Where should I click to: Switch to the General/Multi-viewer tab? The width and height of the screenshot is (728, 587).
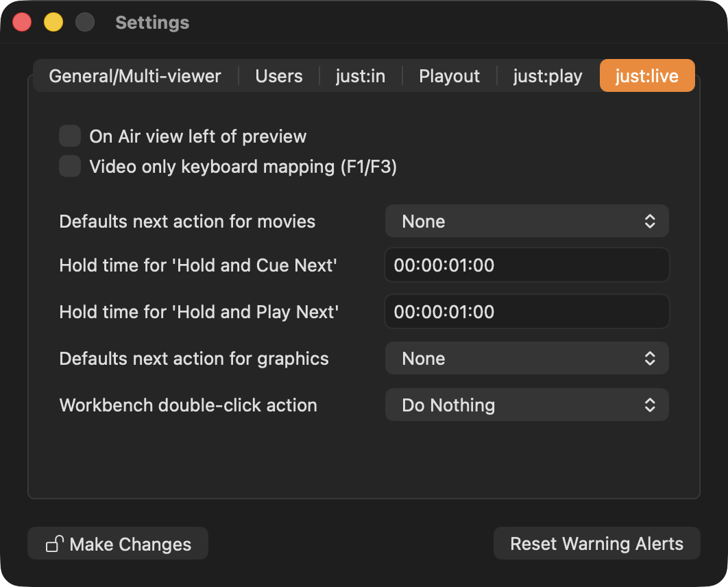(135, 75)
